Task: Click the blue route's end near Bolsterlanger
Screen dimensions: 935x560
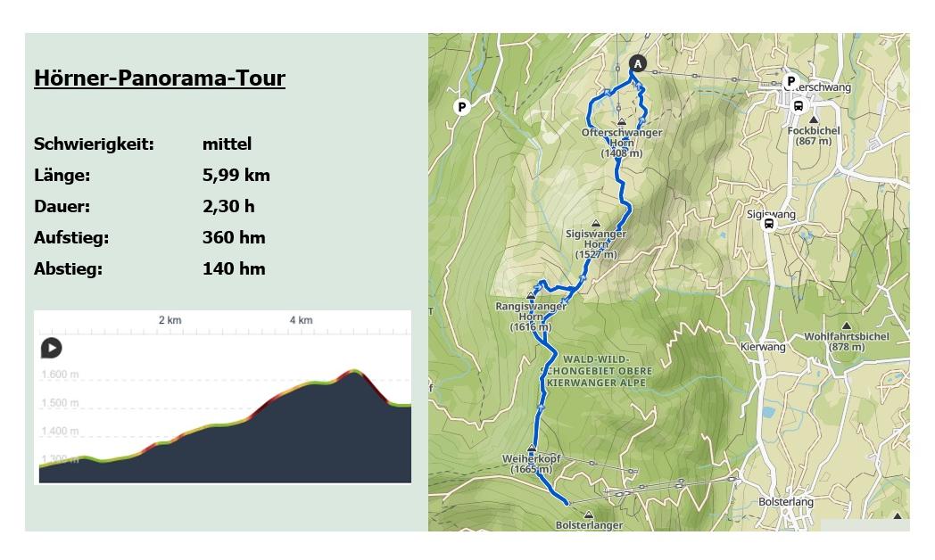Action: click(x=566, y=503)
